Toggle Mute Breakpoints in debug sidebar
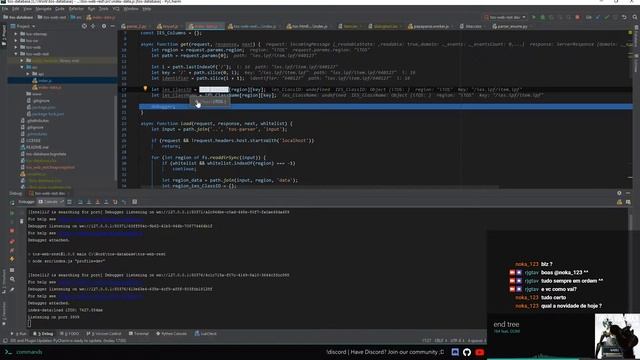This screenshot has width=640, height=360. tap(12, 250)
